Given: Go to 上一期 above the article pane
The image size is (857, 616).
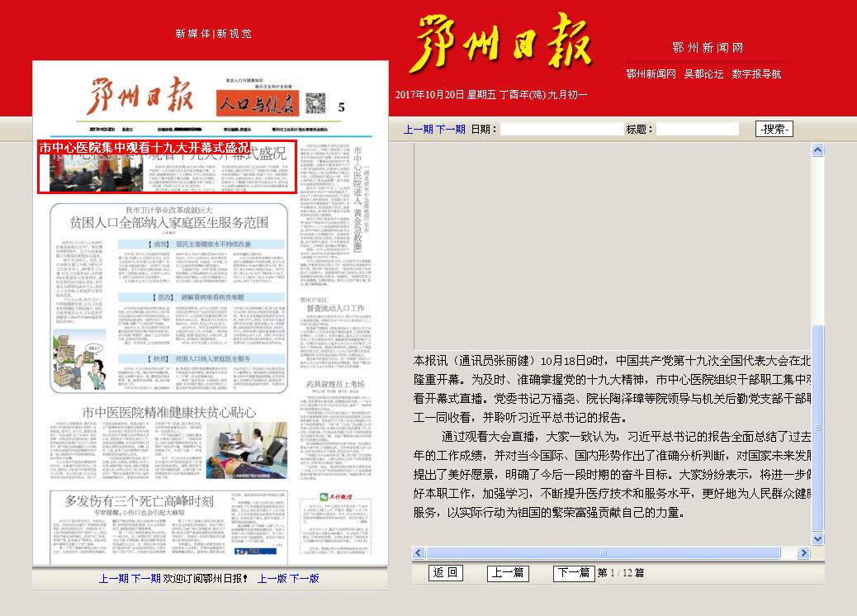Looking at the screenshot, I should click(418, 130).
